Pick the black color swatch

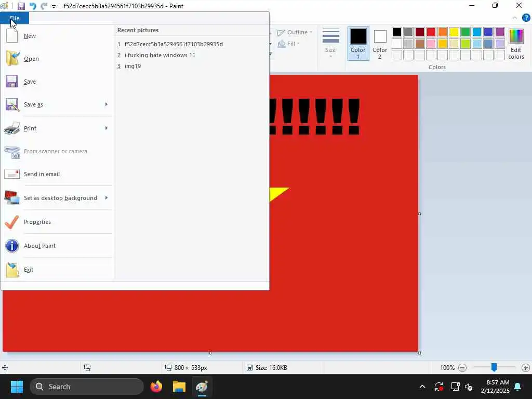396,32
